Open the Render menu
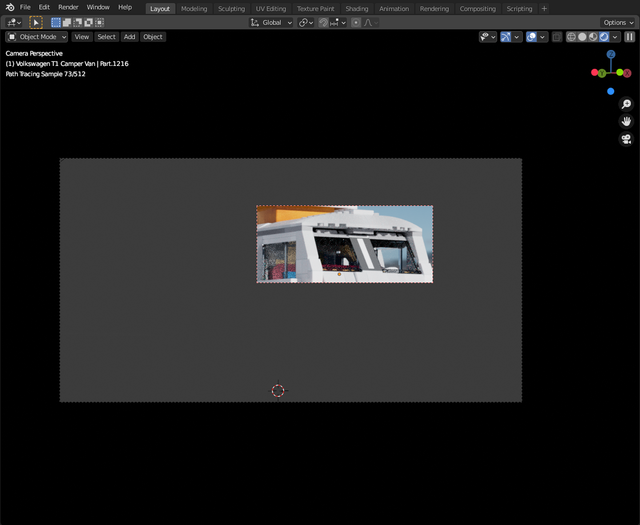Image resolution: width=640 pixels, height=525 pixels. (x=68, y=7)
